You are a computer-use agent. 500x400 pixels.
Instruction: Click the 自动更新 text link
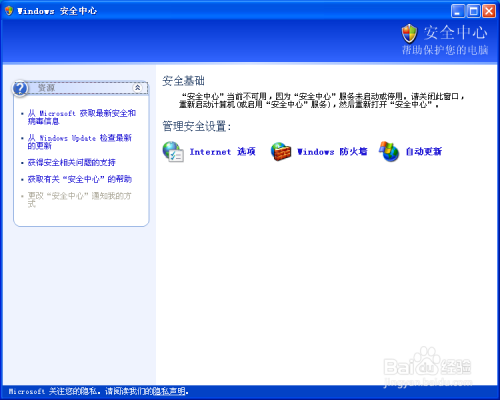tap(424, 152)
